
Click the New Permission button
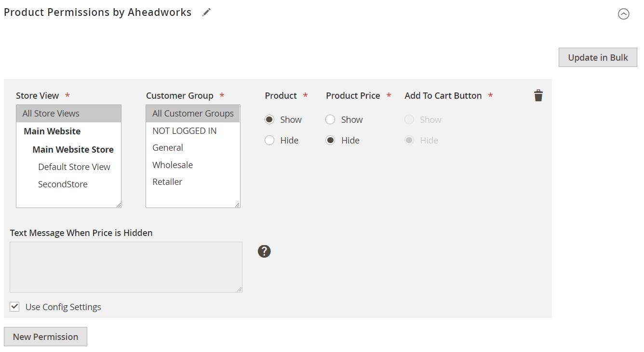pyautogui.click(x=45, y=337)
